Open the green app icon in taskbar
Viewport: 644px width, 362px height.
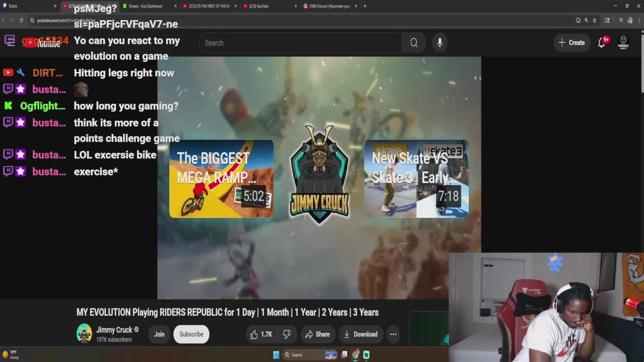click(x=366, y=355)
